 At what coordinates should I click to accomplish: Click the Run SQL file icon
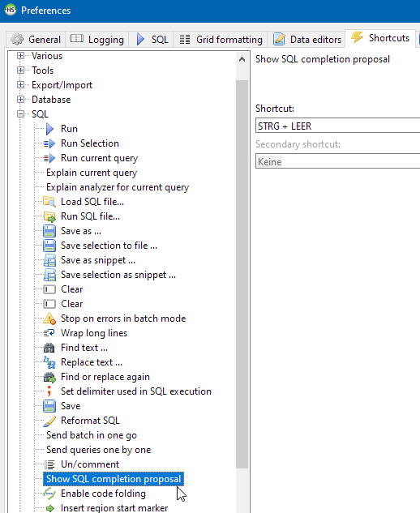click(49, 216)
